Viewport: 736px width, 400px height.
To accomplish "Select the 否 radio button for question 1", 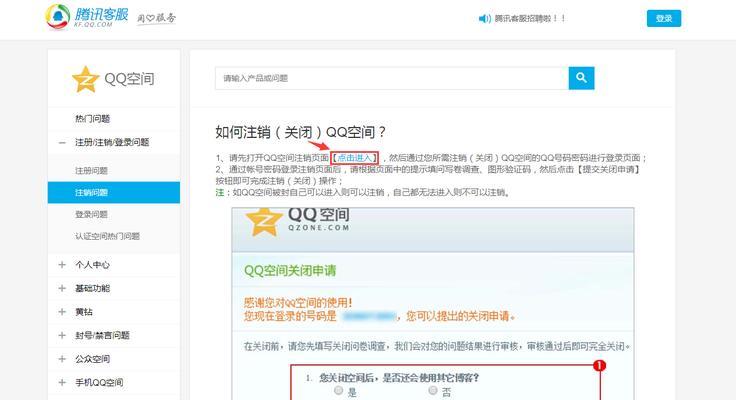I will point(432,391).
